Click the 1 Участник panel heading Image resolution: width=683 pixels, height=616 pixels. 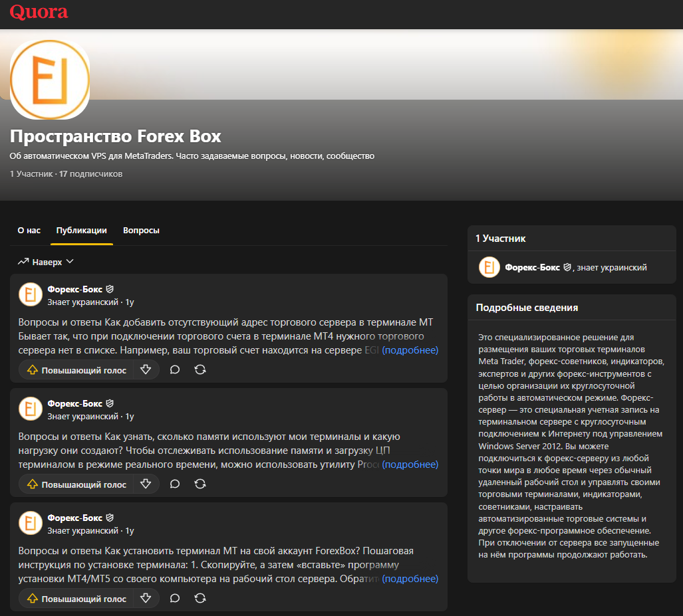coord(501,239)
